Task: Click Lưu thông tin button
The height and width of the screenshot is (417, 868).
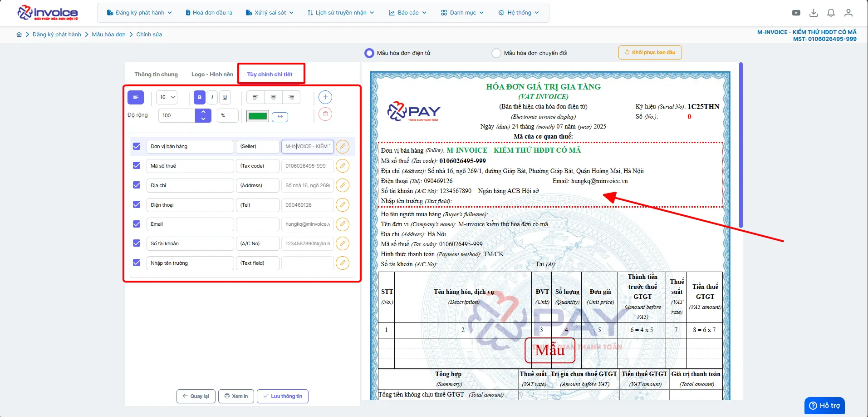Action: coord(283,396)
